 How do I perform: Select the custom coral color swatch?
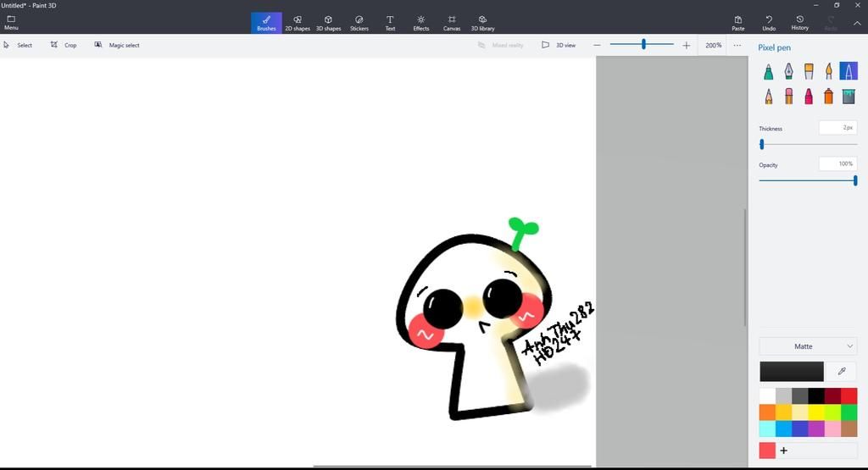pyautogui.click(x=767, y=450)
